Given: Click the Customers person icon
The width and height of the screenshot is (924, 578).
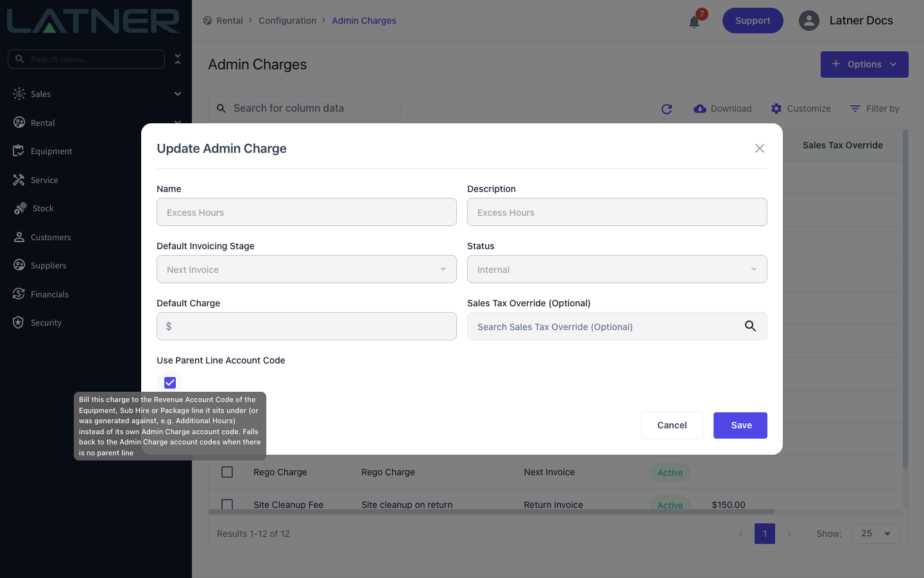Looking at the screenshot, I should click(19, 237).
